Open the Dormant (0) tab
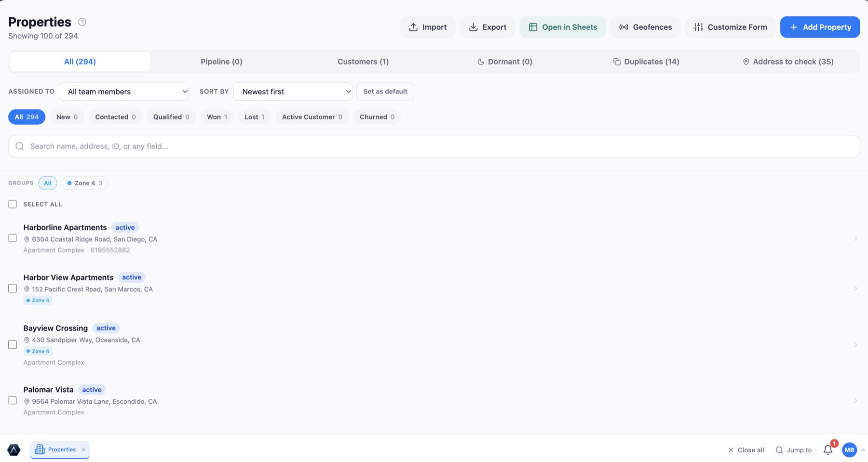Image resolution: width=868 pixels, height=462 pixels. [x=505, y=62]
